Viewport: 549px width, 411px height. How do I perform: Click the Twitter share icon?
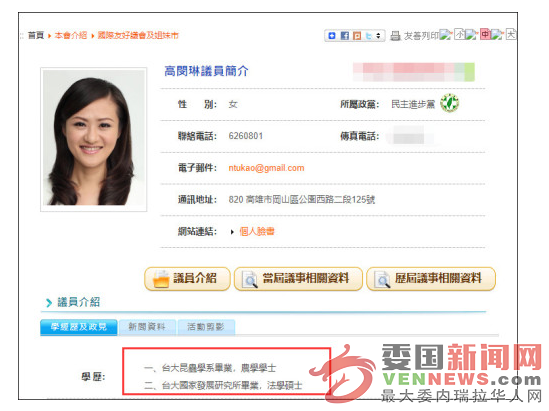tap(368, 36)
